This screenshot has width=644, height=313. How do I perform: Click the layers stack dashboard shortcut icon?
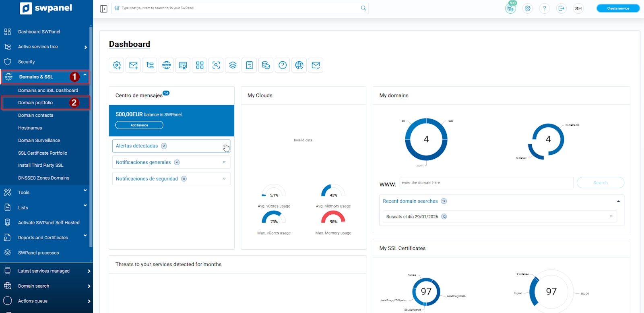click(x=233, y=65)
